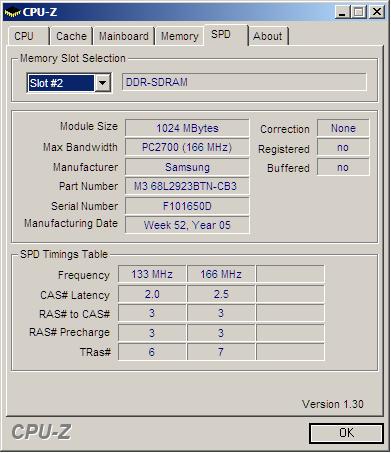This screenshot has height=453, width=391.
Task: Click the DDR-SDRAM memory type field
Action: click(x=244, y=82)
